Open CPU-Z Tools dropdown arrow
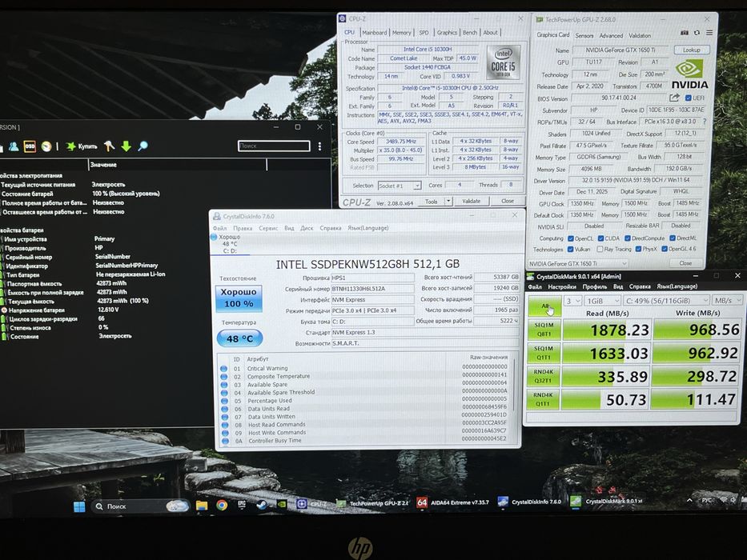747x560 pixels. (x=448, y=202)
